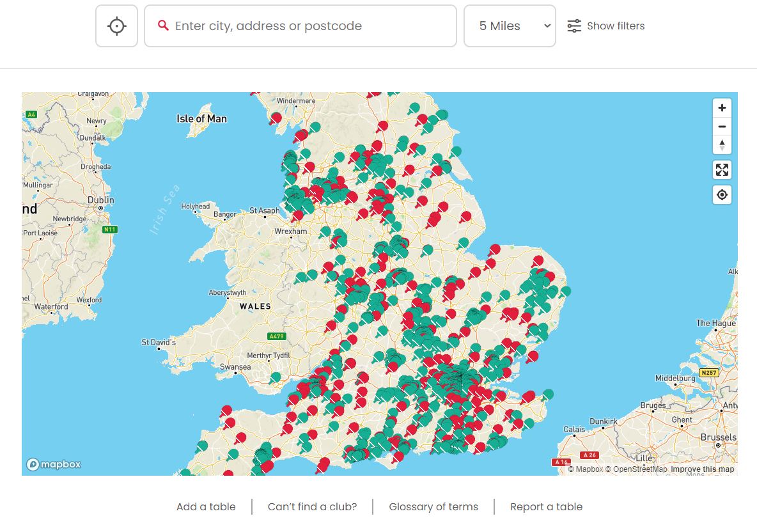This screenshot has width=757, height=532.
Task: Click the © OpenStreetMap attribution link
Action: click(636, 469)
